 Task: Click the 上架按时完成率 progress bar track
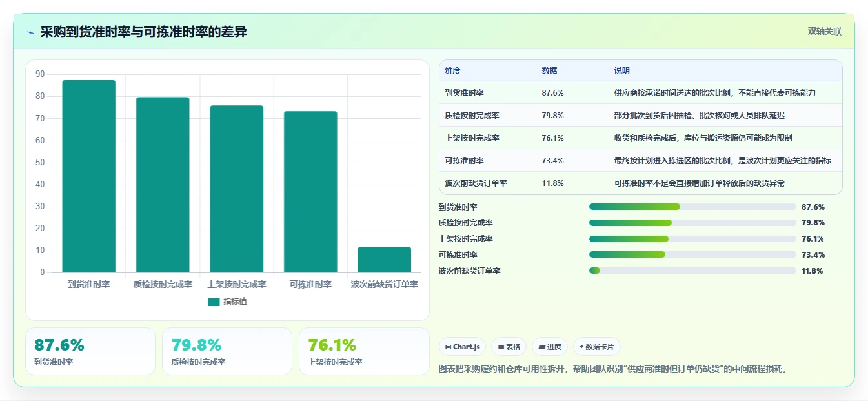[692, 238]
